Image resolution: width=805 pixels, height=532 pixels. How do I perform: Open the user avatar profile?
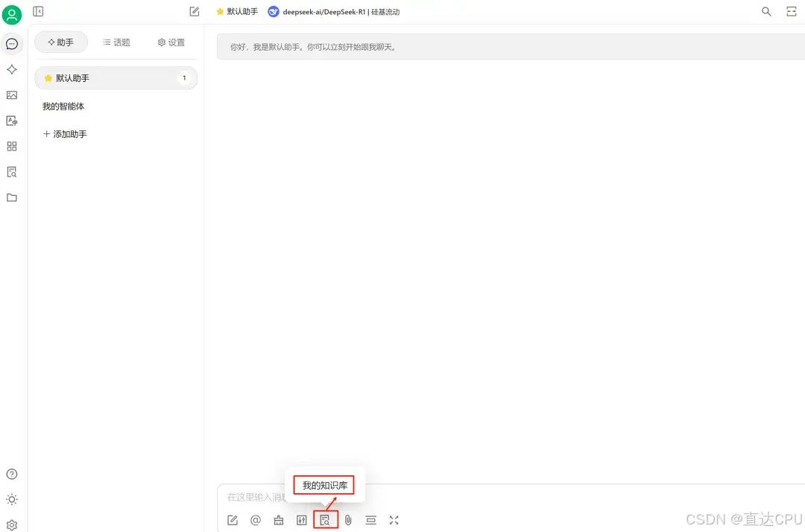pos(12,14)
